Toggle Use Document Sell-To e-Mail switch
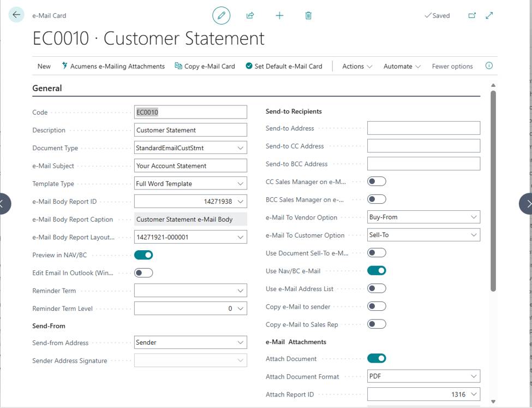Image resolution: width=532 pixels, height=408 pixels. pyautogui.click(x=376, y=253)
